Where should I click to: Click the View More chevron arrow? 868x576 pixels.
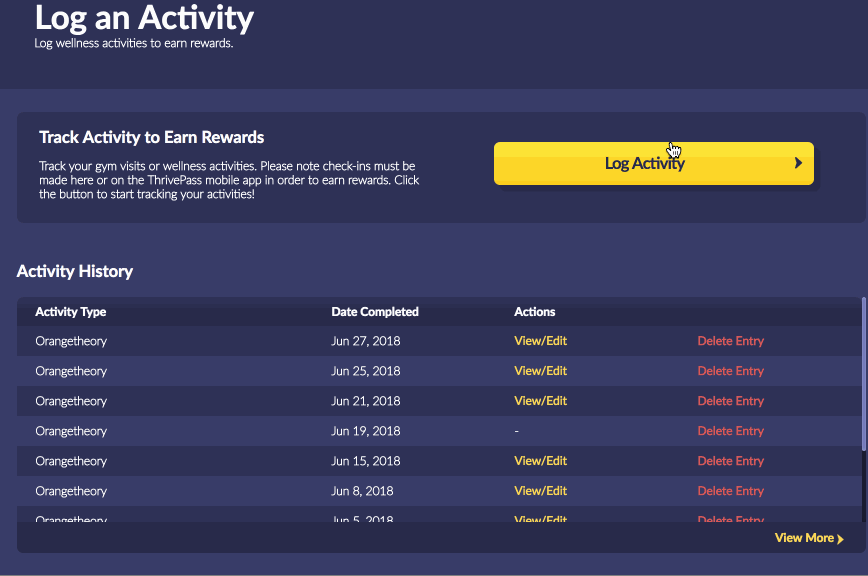(840, 539)
